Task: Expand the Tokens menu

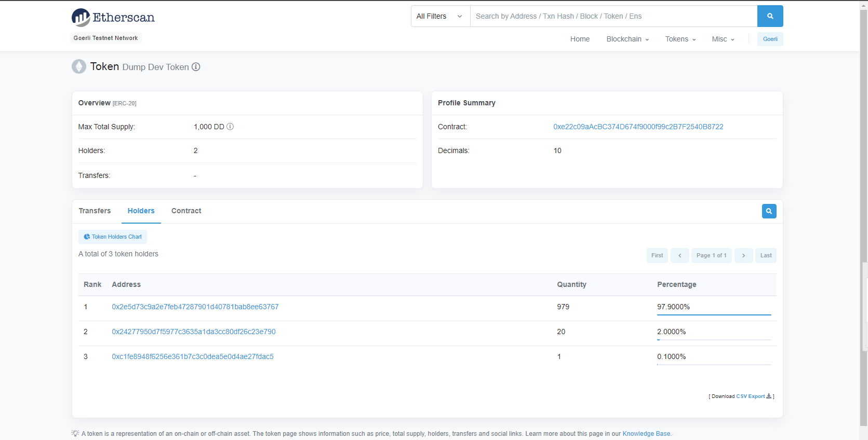Action: [680, 39]
